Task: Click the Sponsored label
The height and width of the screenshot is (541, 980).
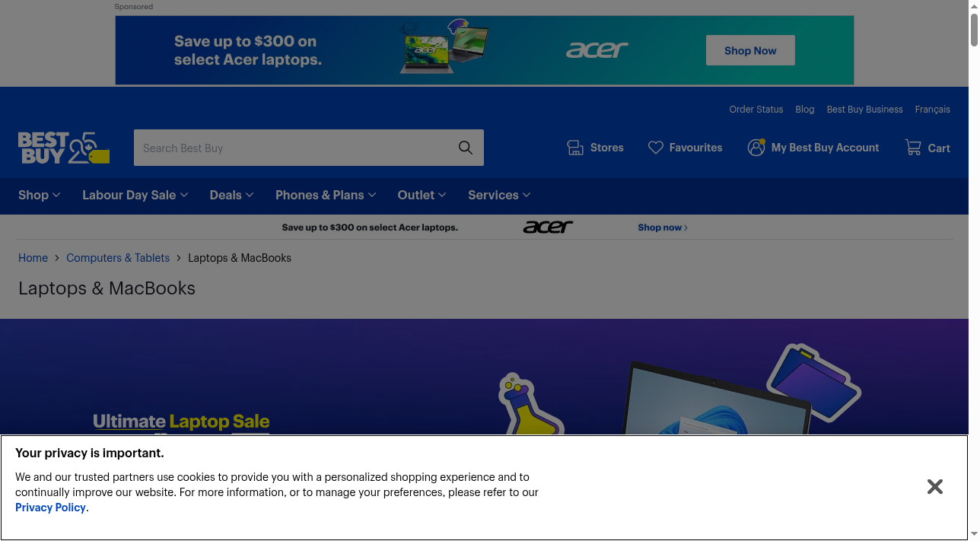Action: (134, 7)
